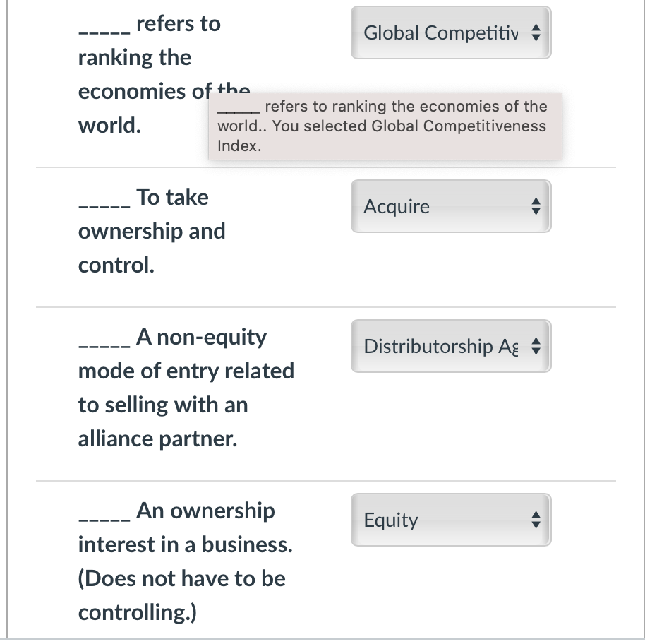Dismiss the tooltip about Global Competitiveness Index

click(385, 126)
